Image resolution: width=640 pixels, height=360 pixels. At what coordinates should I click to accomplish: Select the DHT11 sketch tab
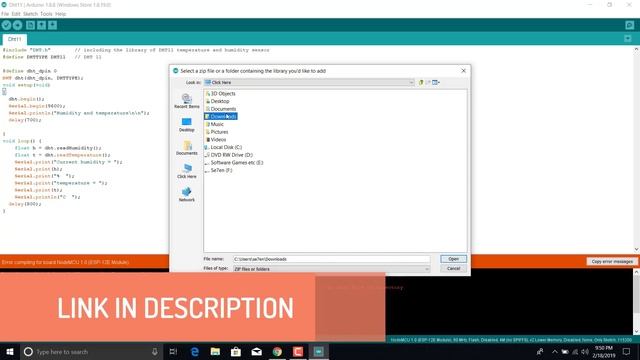tap(15, 39)
